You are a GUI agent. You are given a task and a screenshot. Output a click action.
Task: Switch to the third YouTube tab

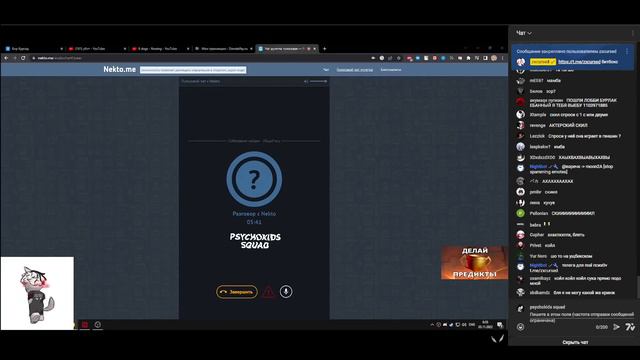(x=160, y=49)
